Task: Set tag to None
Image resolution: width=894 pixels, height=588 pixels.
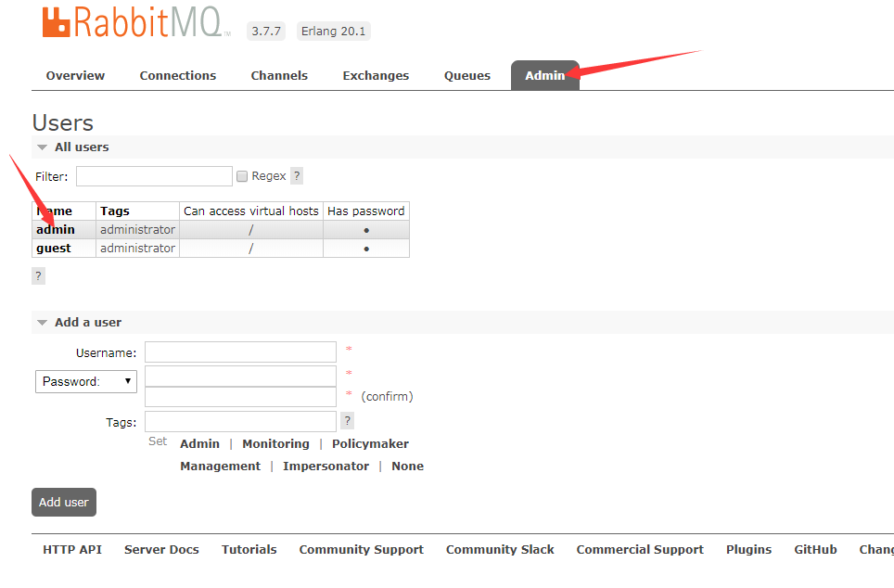Action: pos(408,466)
